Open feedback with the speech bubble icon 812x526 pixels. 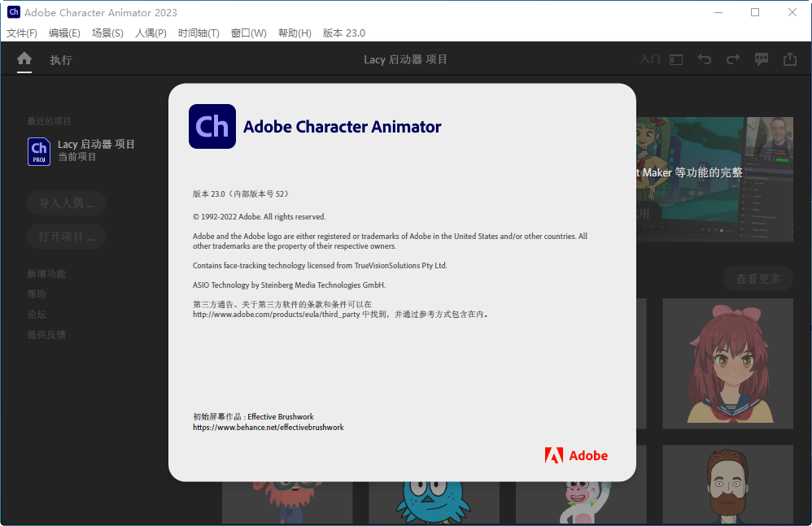[x=762, y=59]
